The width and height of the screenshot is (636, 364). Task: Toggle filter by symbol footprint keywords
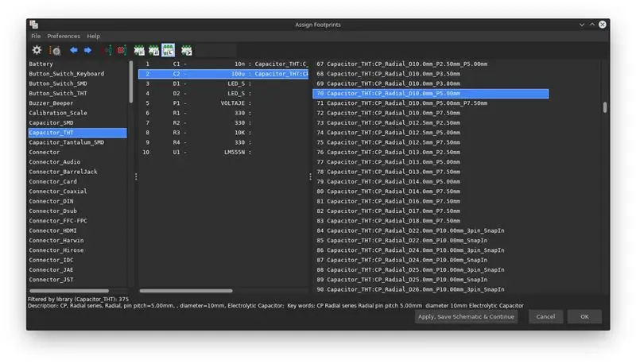[139, 50]
